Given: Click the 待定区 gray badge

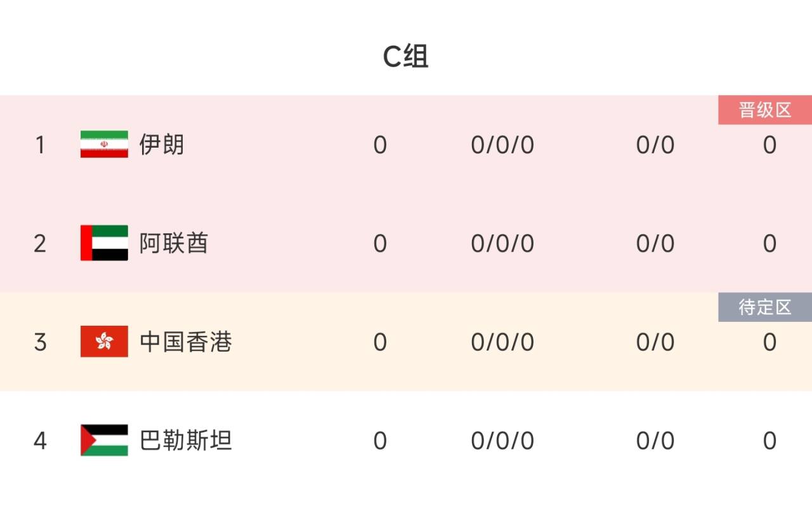Looking at the screenshot, I should 765,307.
